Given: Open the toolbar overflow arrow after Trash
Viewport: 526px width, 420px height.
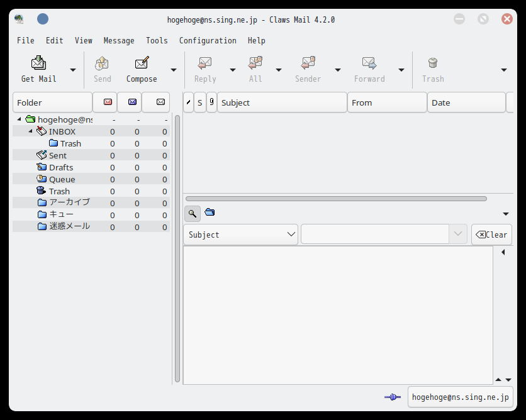Looking at the screenshot, I should 504,70.
